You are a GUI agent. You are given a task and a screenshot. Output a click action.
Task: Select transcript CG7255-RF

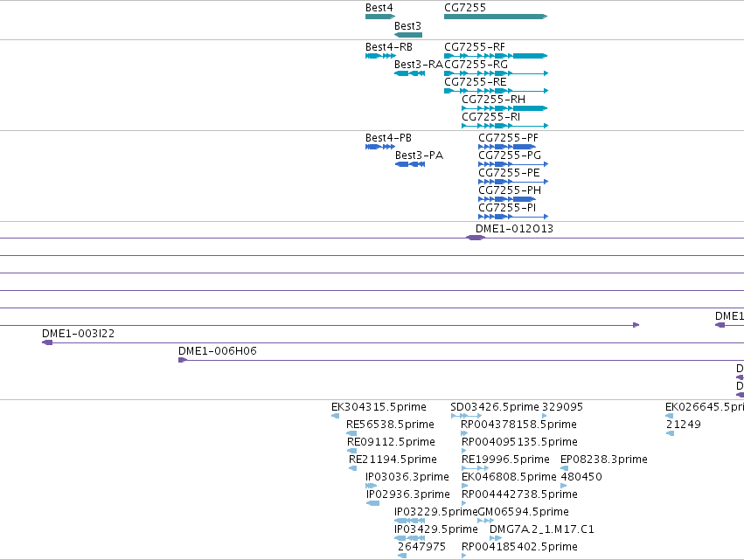click(496, 56)
